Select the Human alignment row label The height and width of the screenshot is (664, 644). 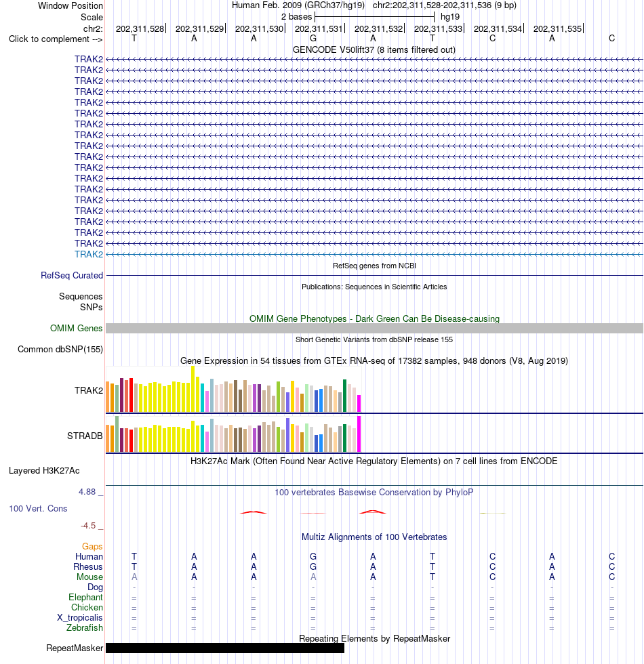[89, 556]
